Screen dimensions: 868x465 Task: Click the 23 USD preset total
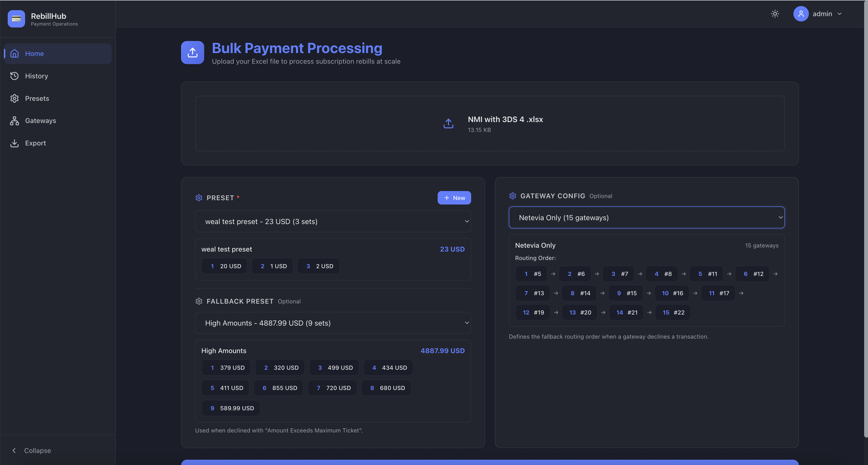pos(452,249)
